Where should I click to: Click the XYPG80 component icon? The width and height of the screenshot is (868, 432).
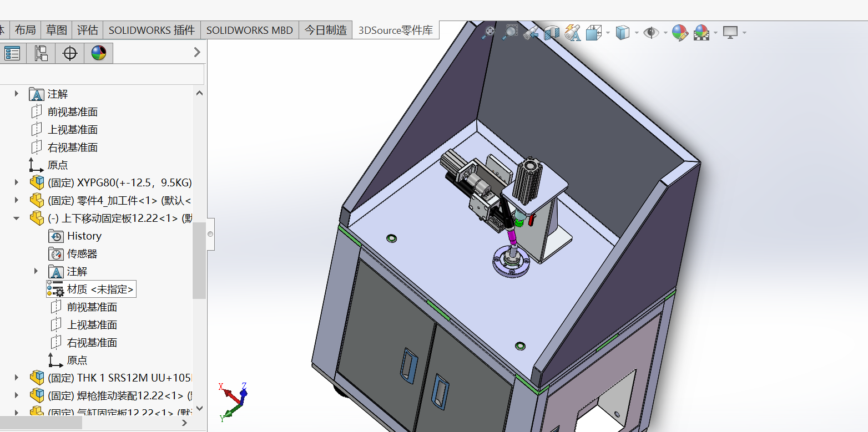tap(37, 182)
